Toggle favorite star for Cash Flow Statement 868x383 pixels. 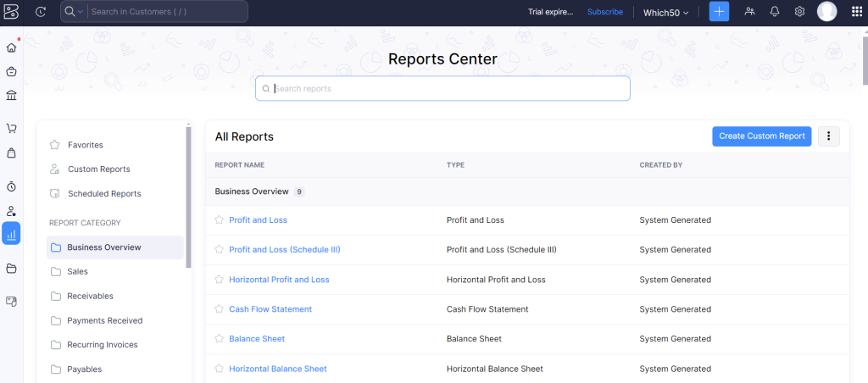pyautogui.click(x=220, y=309)
